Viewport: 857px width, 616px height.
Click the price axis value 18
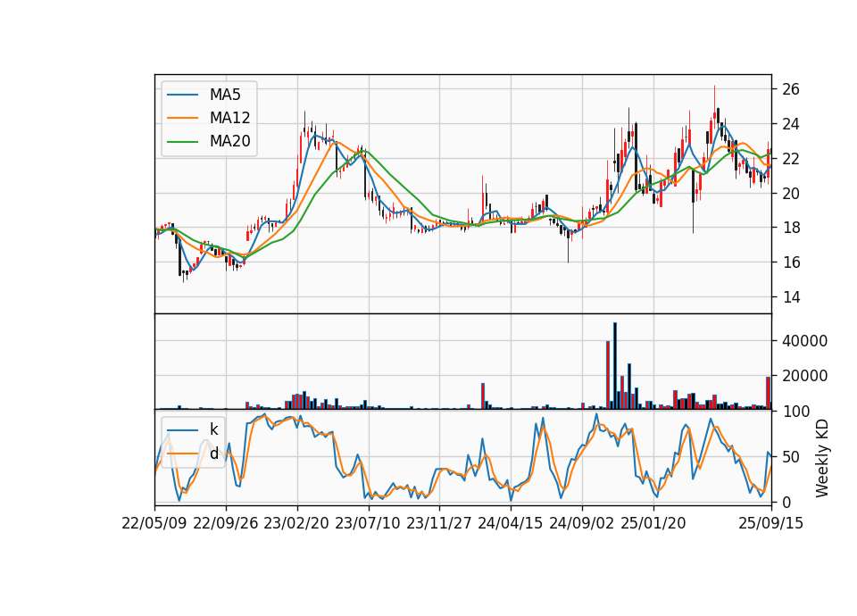pos(790,228)
